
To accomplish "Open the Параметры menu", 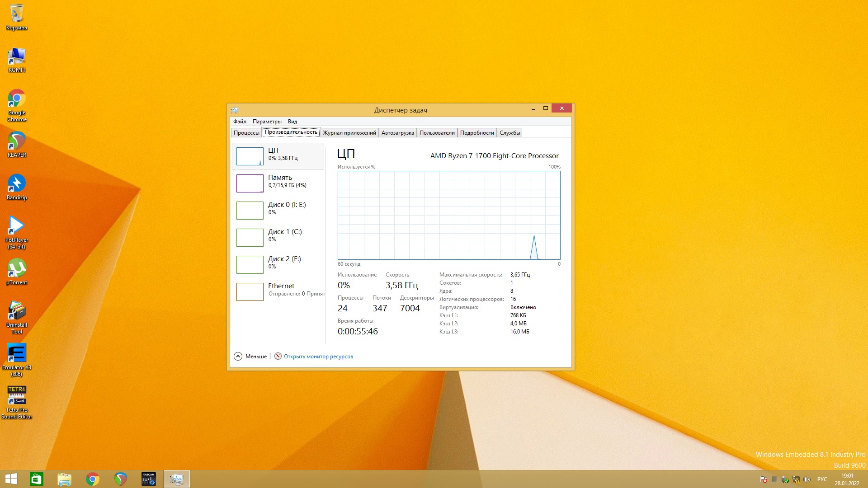I will click(267, 122).
